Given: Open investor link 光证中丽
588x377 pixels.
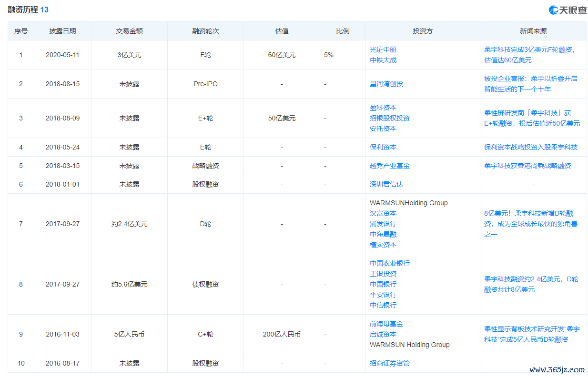Looking at the screenshot, I should [383, 50].
